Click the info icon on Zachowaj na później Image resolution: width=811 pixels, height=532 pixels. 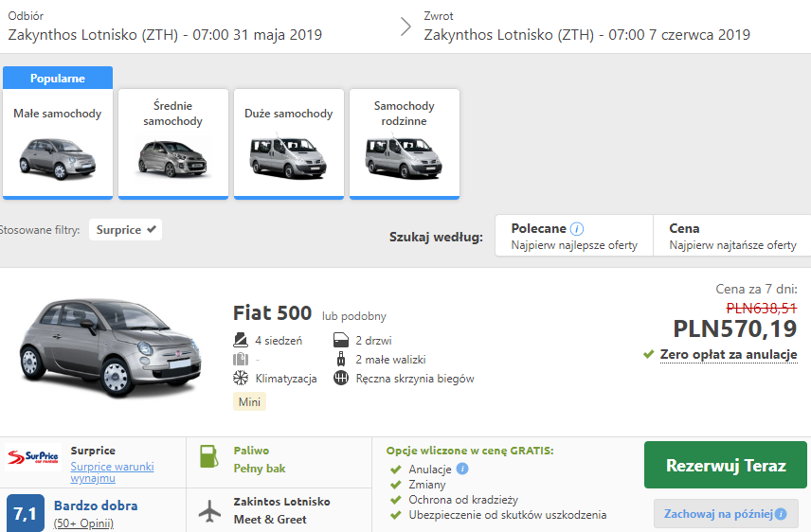point(781,515)
